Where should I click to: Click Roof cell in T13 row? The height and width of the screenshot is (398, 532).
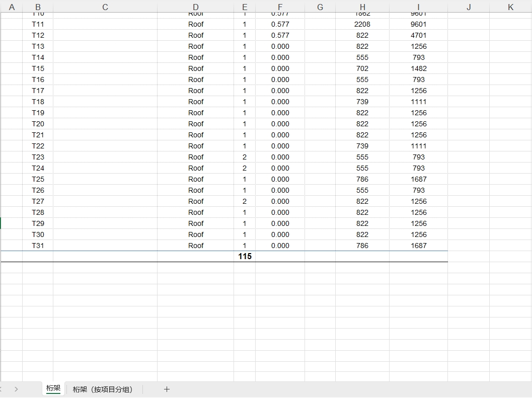195,46
